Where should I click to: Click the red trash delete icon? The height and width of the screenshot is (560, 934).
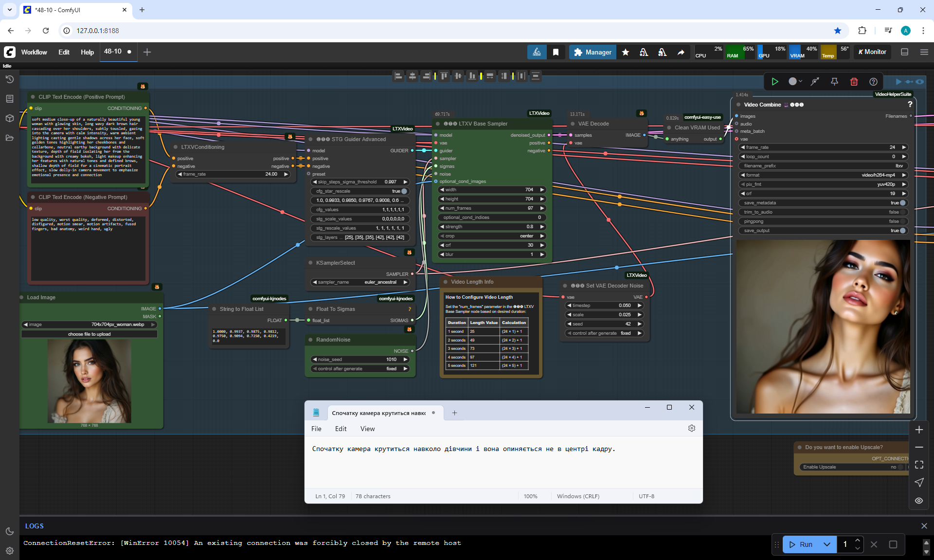click(x=854, y=82)
